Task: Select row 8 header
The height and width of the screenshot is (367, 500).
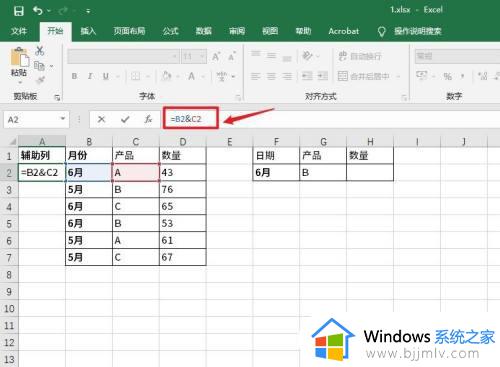Action: point(9,275)
